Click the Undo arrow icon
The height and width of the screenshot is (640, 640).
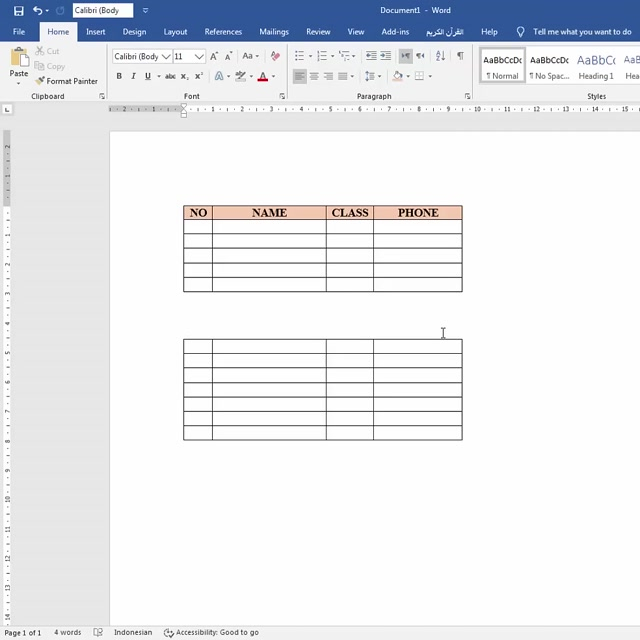click(x=37, y=10)
